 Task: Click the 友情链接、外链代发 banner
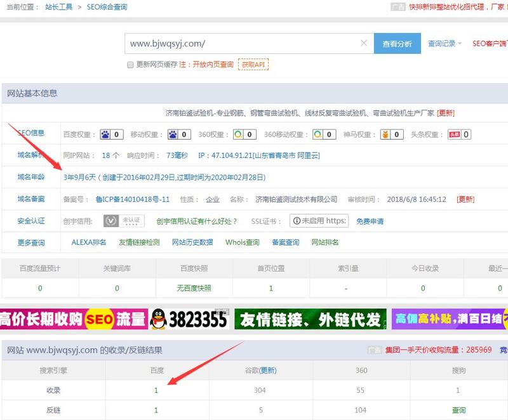coord(311,319)
